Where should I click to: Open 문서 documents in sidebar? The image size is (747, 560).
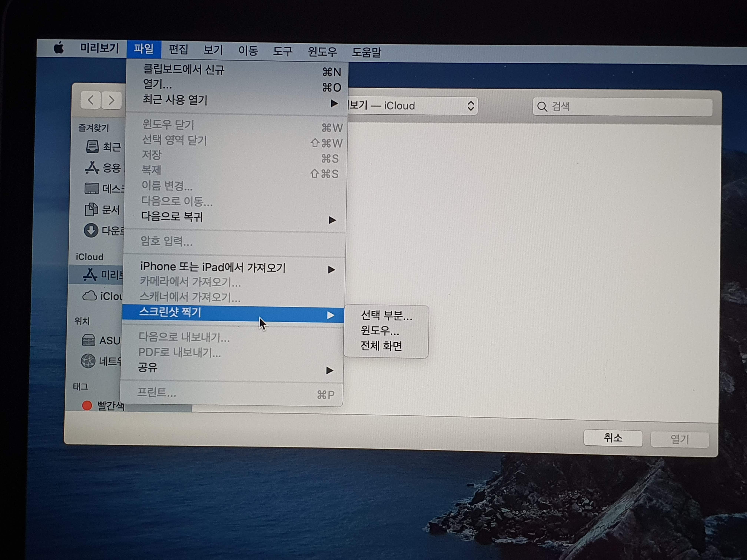coord(102,210)
